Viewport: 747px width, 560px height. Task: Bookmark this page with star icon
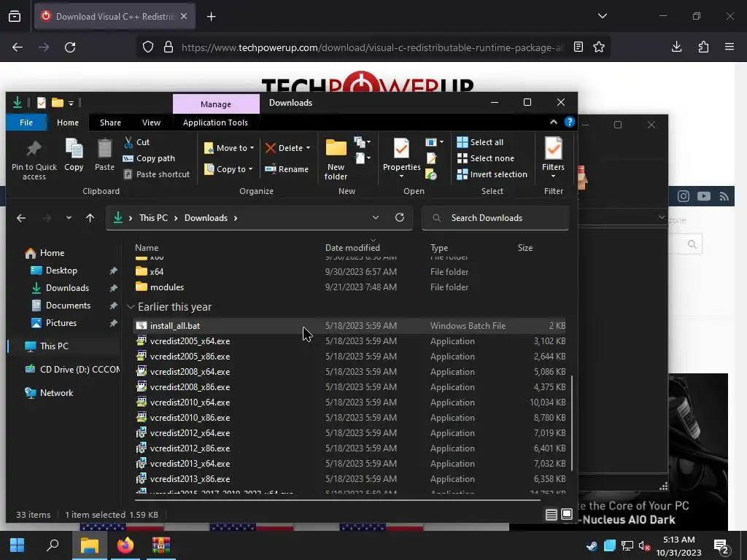(599, 47)
